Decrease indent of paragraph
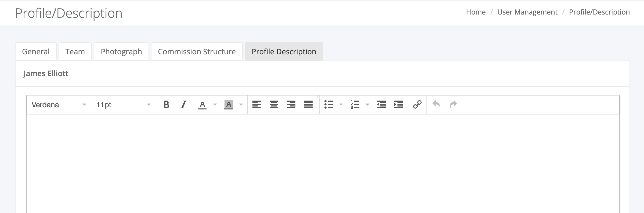 point(381,104)
